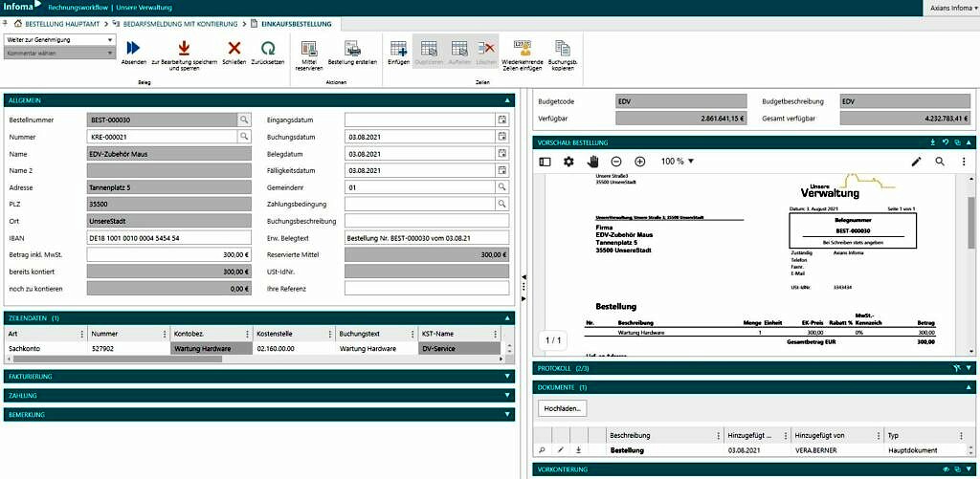Toggle sidebar in order preview viewer
The width and height of the screenshot is (980, 479).
(545, 162)
